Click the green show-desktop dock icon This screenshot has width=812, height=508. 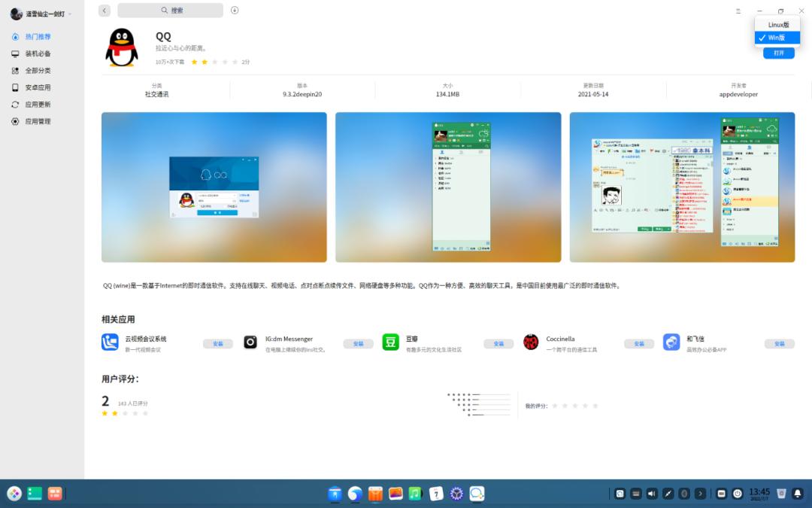[35, 494]
